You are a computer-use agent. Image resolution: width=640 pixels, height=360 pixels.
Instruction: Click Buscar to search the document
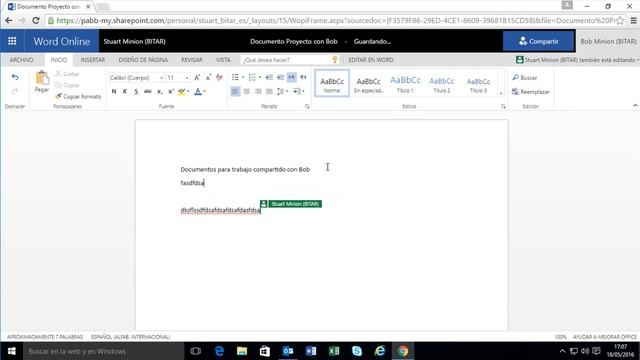click(x=525, y=78)
